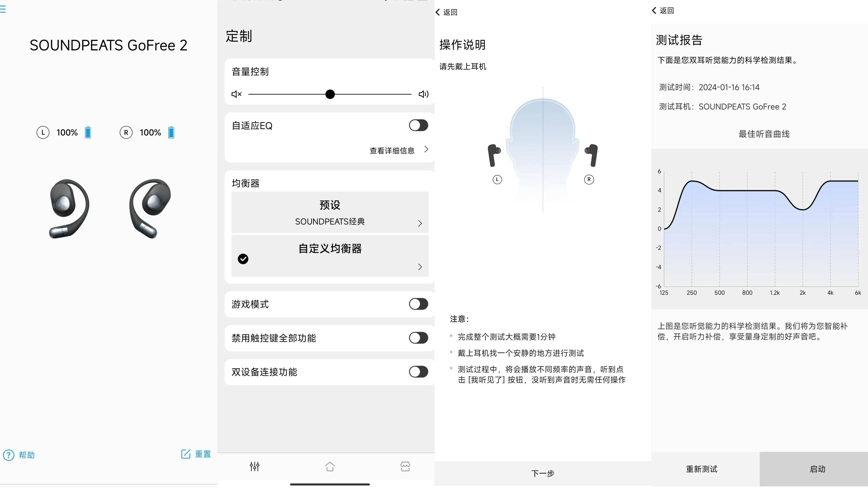Screen dimensions: 868x488
Task: Open the hamburger menu icon
Action: 3,9
